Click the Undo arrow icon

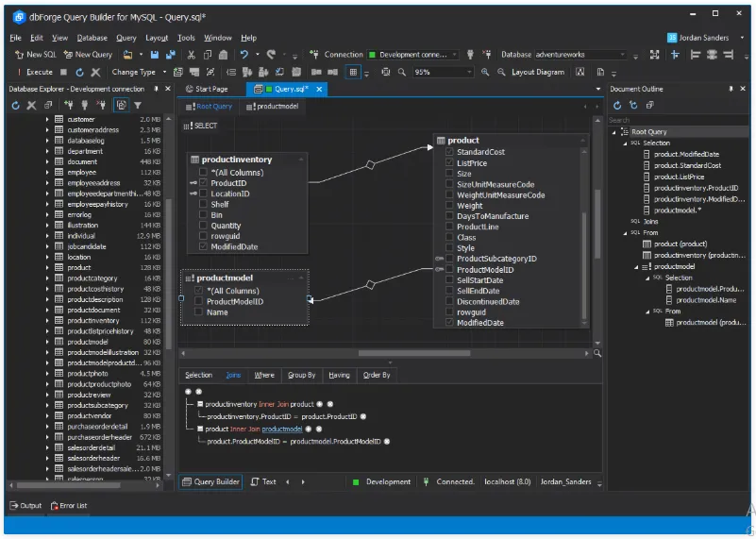[244, 55]
